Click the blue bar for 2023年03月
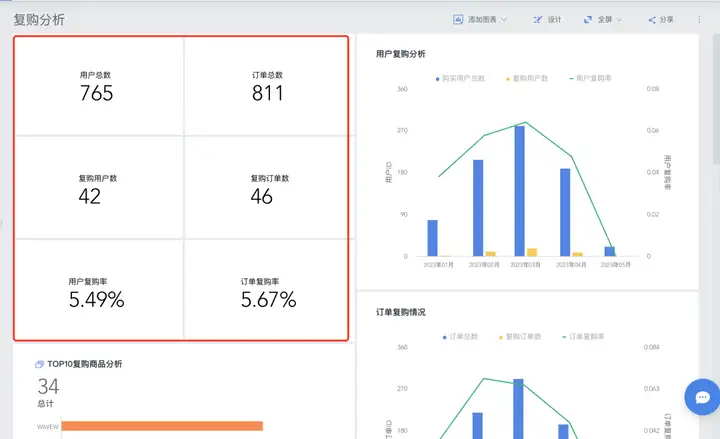The image size is (720, 439). coord(519,191)
